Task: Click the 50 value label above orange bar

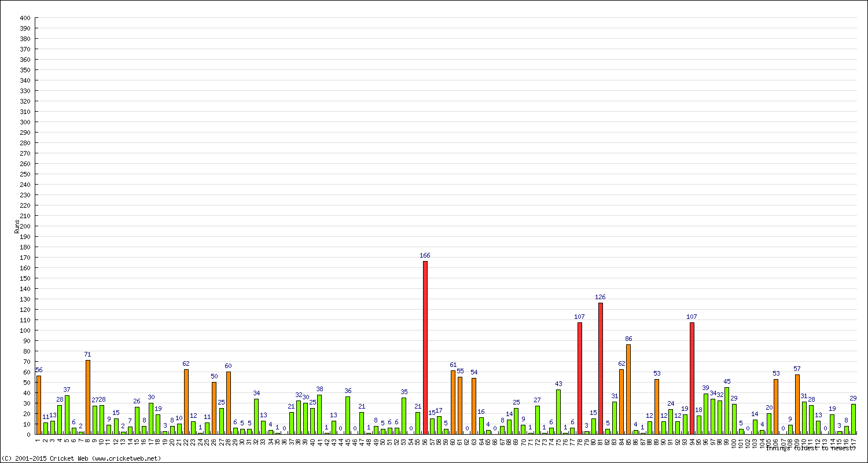Action: (214, 376)
